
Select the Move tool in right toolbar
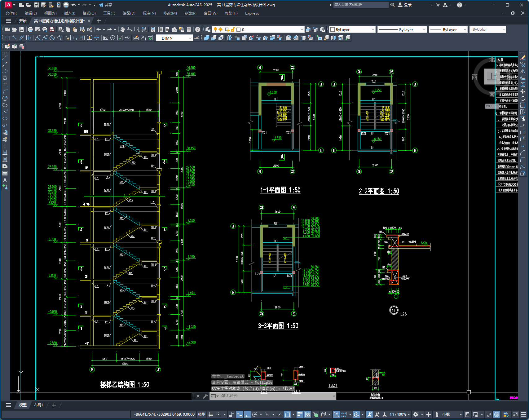523,91
